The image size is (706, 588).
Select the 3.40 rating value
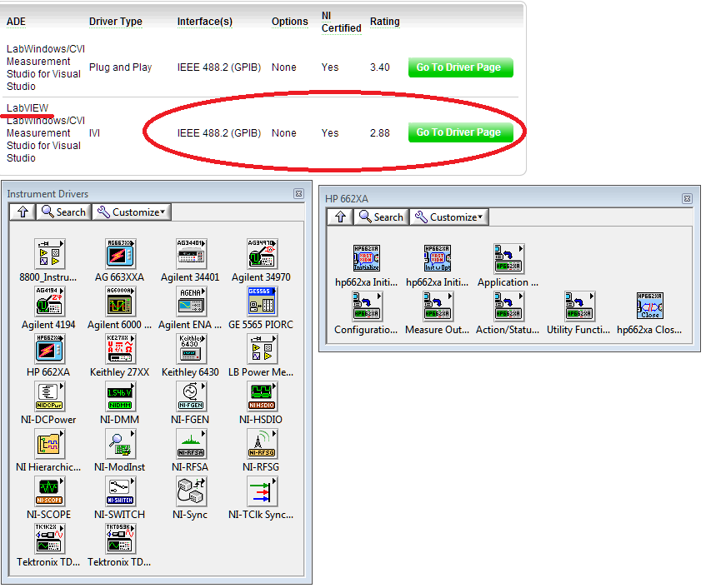click(379, 67)
